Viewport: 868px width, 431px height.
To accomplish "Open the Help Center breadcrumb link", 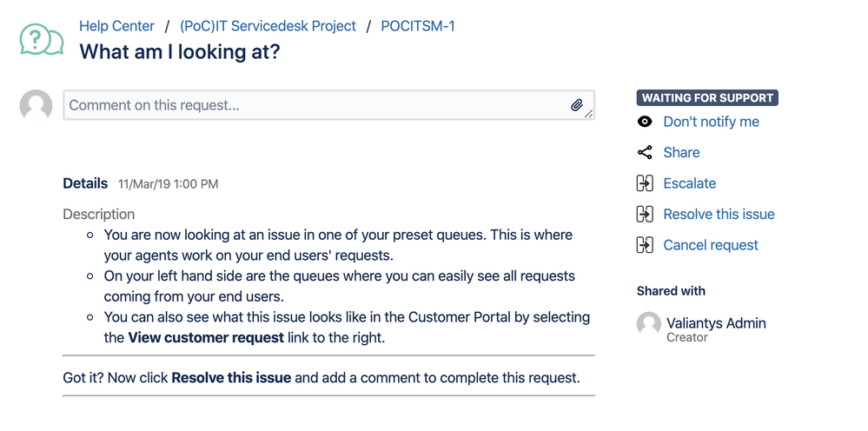I will click(x=116, y=26).
